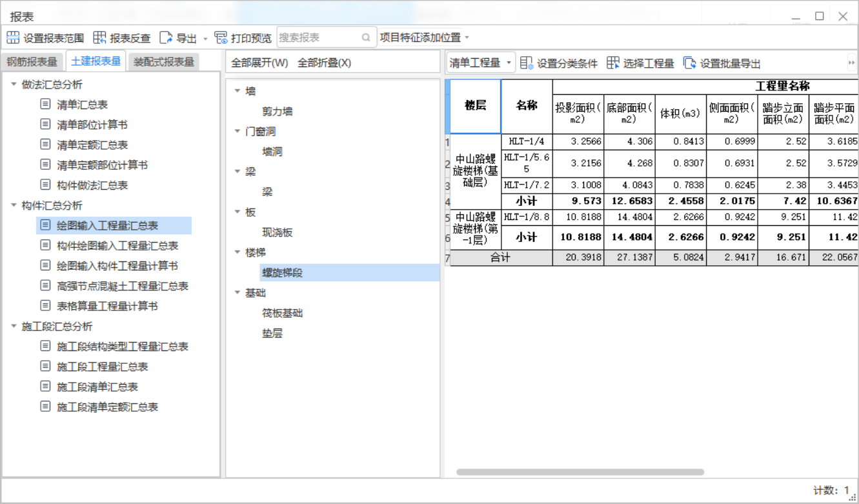Collapse the 构件汇总分析 group

click(14, 205)
